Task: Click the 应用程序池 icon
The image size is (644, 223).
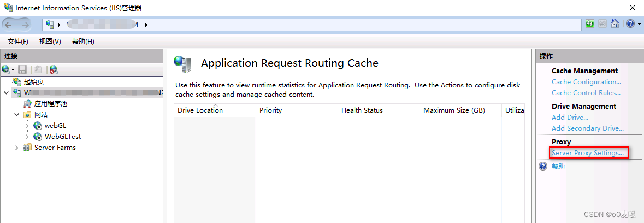Action: coord(27,103)
